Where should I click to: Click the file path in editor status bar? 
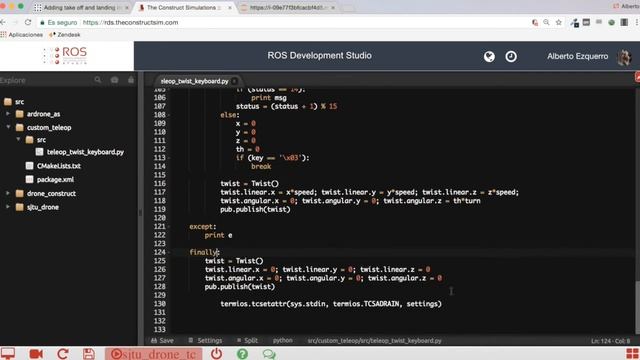374,340
